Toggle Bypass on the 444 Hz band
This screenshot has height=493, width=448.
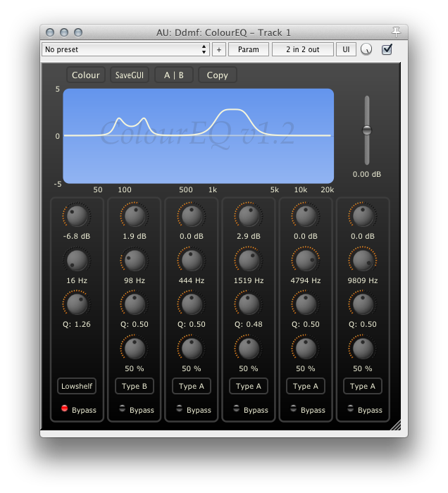179,408
